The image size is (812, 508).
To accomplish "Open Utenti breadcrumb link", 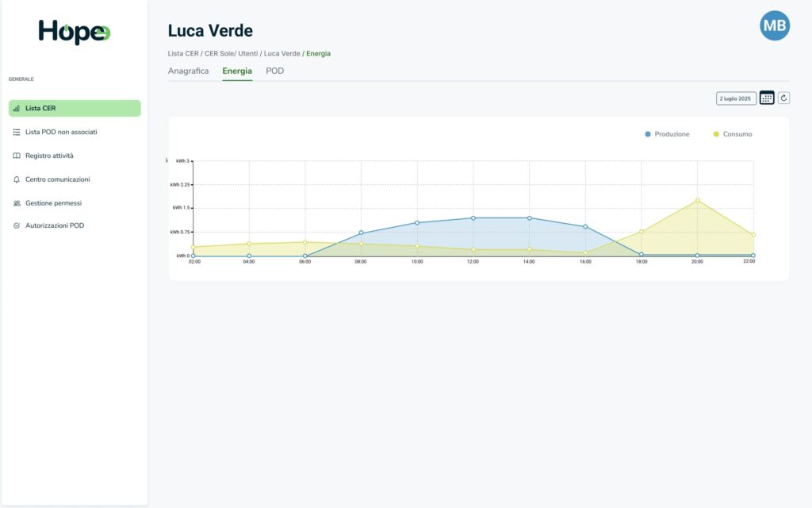I will coord(249,53).
